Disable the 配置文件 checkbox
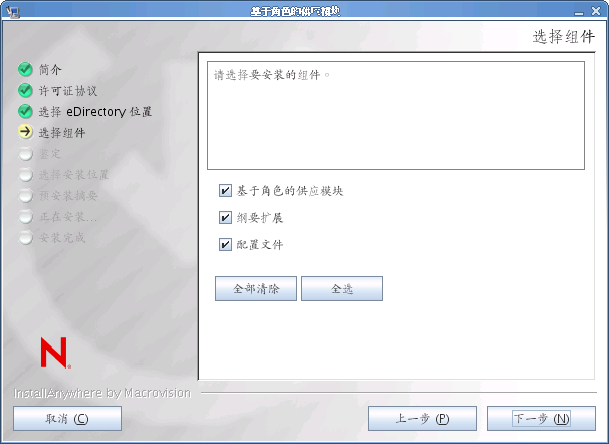 pos(225,244)
